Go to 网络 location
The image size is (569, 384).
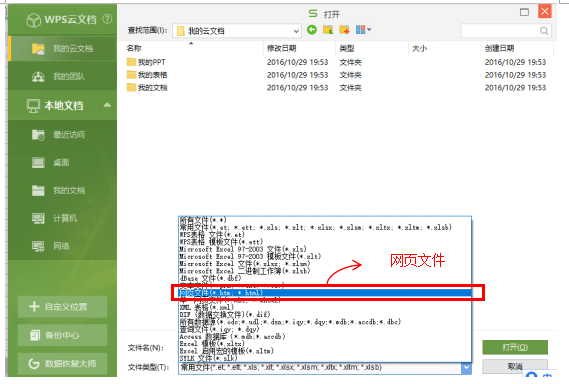tap(62, 246)
